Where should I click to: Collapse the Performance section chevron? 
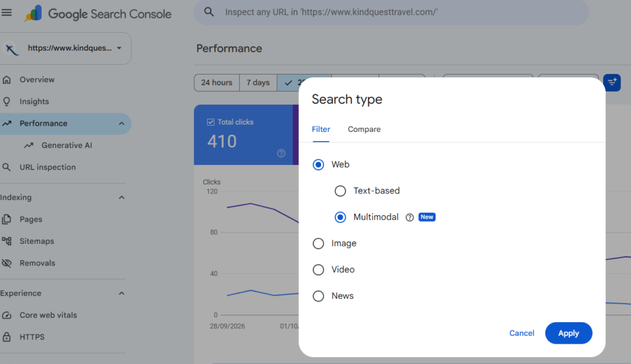(x=121, y=123)
